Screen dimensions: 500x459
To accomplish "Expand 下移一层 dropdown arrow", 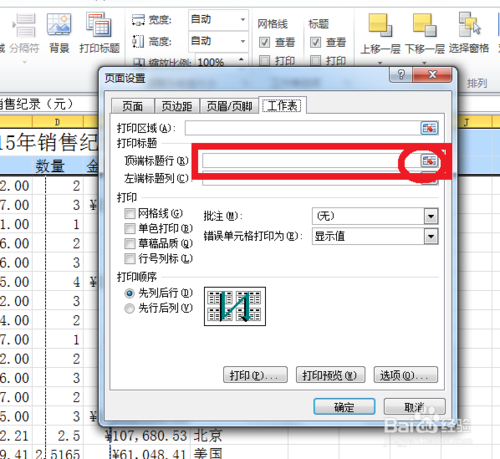I will 424,63.
